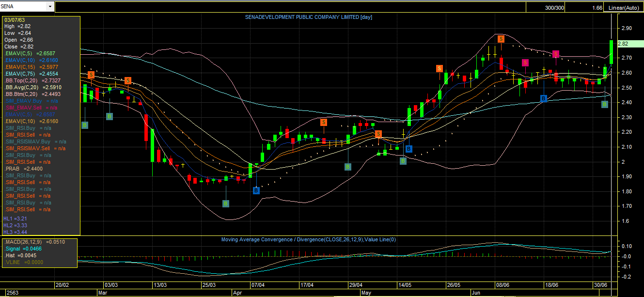Select the EMAV(C,75) =2.4554 legend entry
Screen dimensions: 644x297
point(31,74)
